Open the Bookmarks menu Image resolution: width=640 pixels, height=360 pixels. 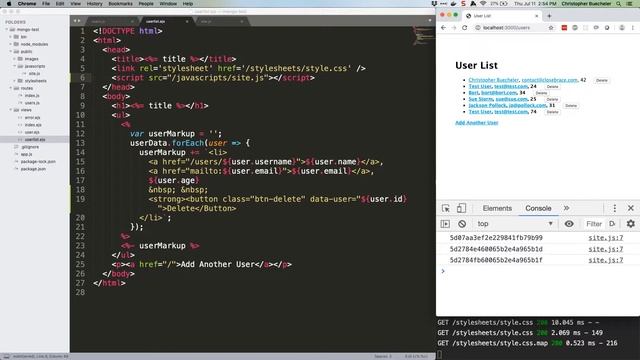[x=120, y=4]
